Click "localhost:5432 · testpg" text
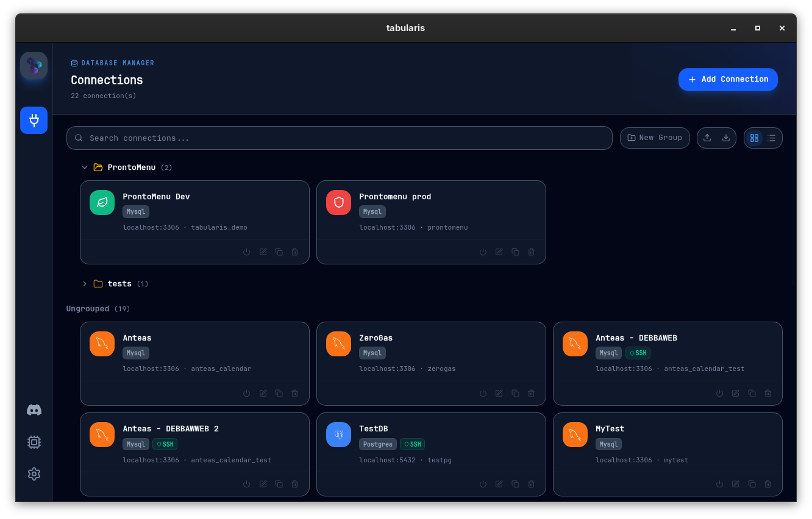 (405, 460)
